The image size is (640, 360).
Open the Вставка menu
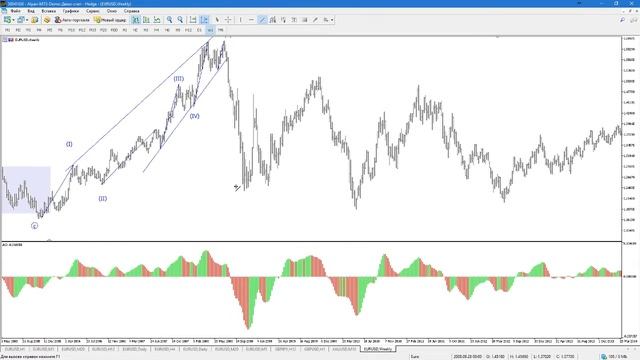pos(49,11)
